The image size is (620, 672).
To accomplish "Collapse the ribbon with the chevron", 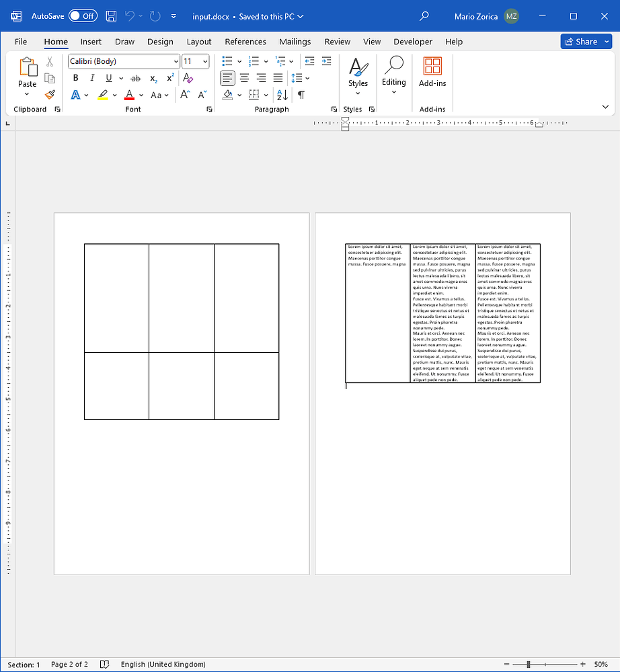I will click(605, 107).
